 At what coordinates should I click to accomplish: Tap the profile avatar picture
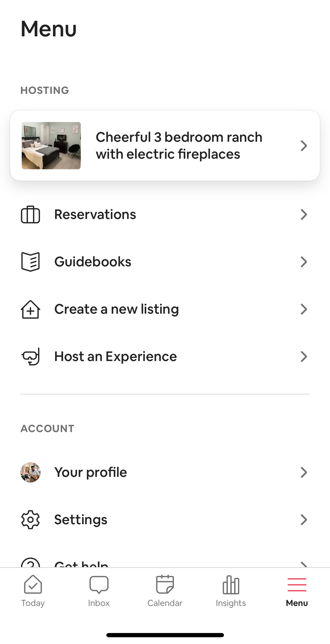(x=30, y=472)
